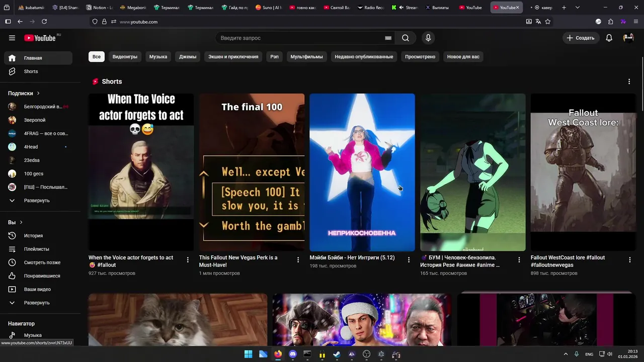Open a new browser tab
Viewport: 644px width, 362px height.
click(x=564, y=8)
